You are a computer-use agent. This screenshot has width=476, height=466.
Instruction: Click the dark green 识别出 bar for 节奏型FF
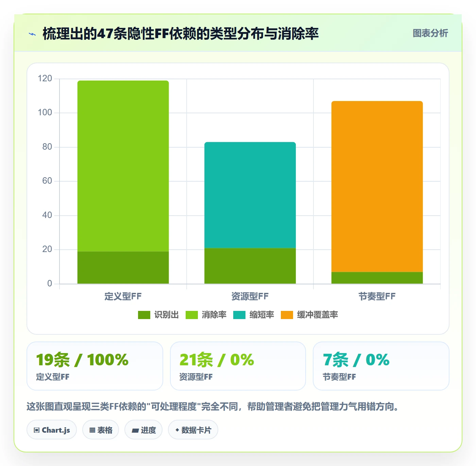click(377, 278)
